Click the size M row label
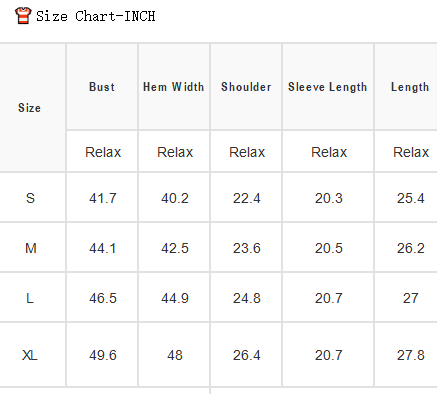Image resolution: width=437 pixels, height=394 pixels. (31, 248)
